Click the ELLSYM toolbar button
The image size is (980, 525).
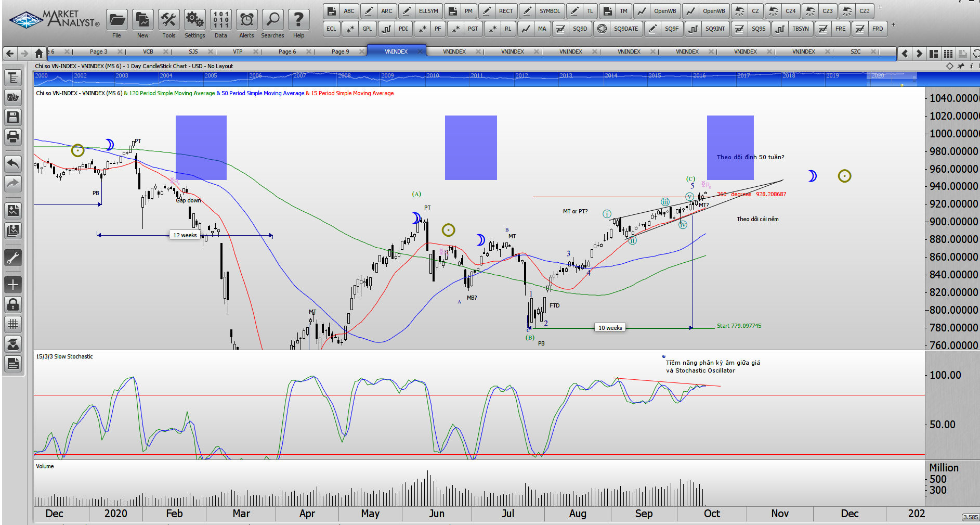coord(428,11)
